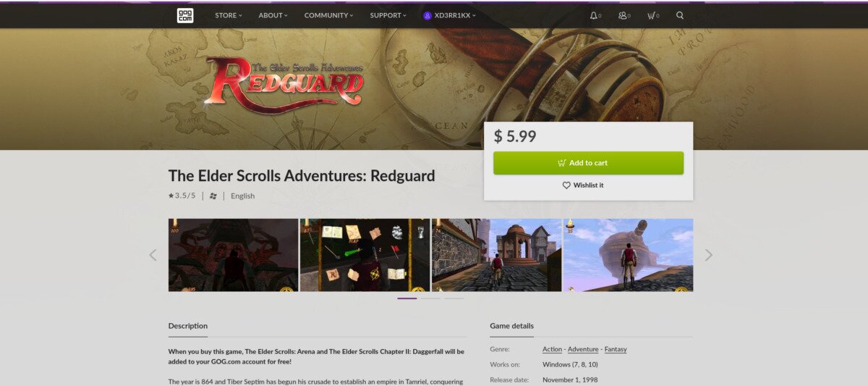Select the second gallery page indicator

click(x=430, y=298)
